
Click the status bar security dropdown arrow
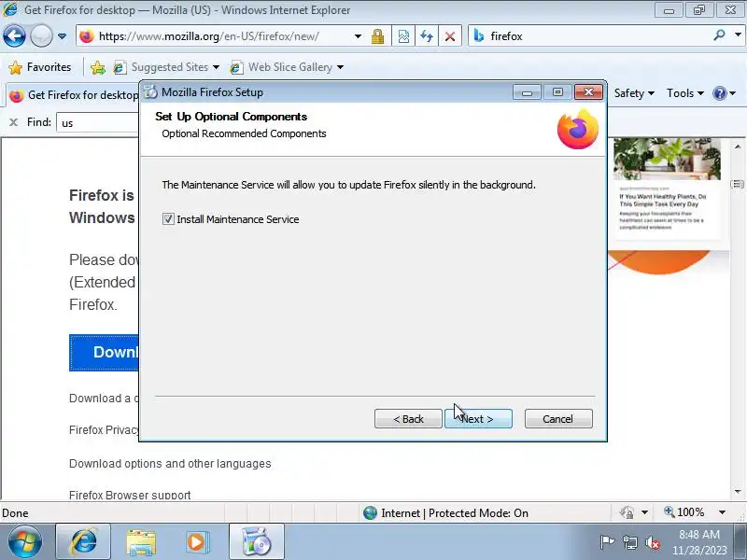tap(644, 512)
